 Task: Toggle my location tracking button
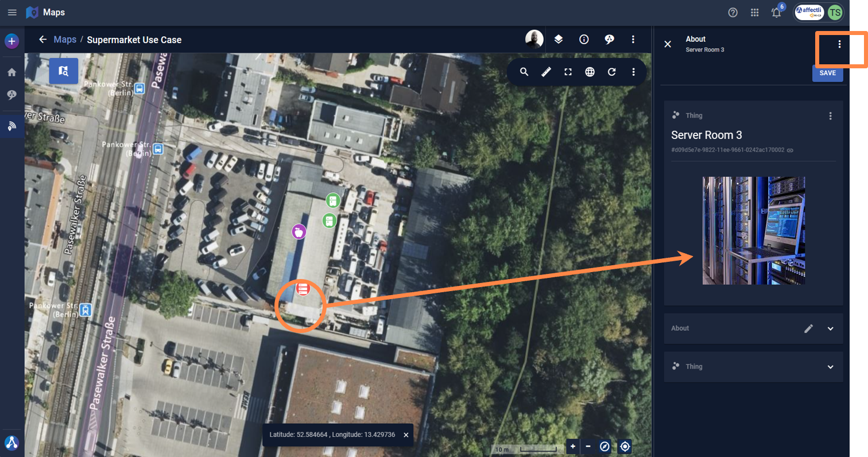click(x=625, y=447)
